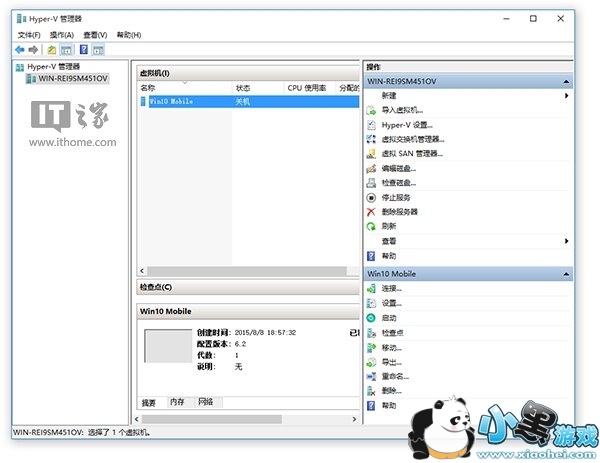Click the bottom pane right scroll arrow
The height and width of the screenshot is (463, 600).
point(354,419)
